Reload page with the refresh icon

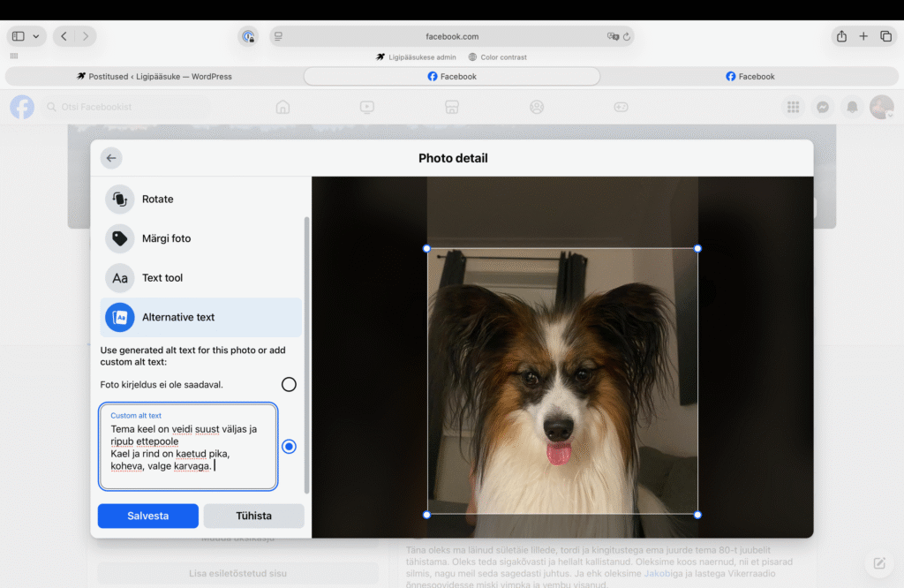tap(627, 37)
